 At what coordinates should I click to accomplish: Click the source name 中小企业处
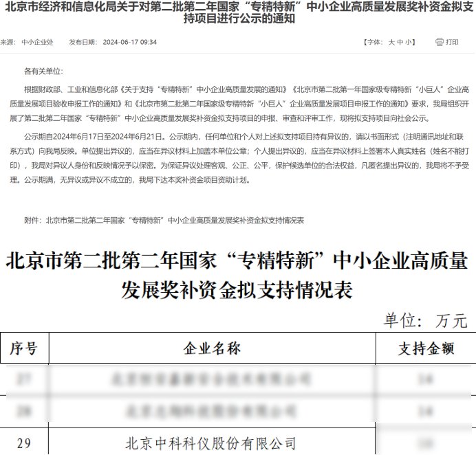tap(38, 42)
